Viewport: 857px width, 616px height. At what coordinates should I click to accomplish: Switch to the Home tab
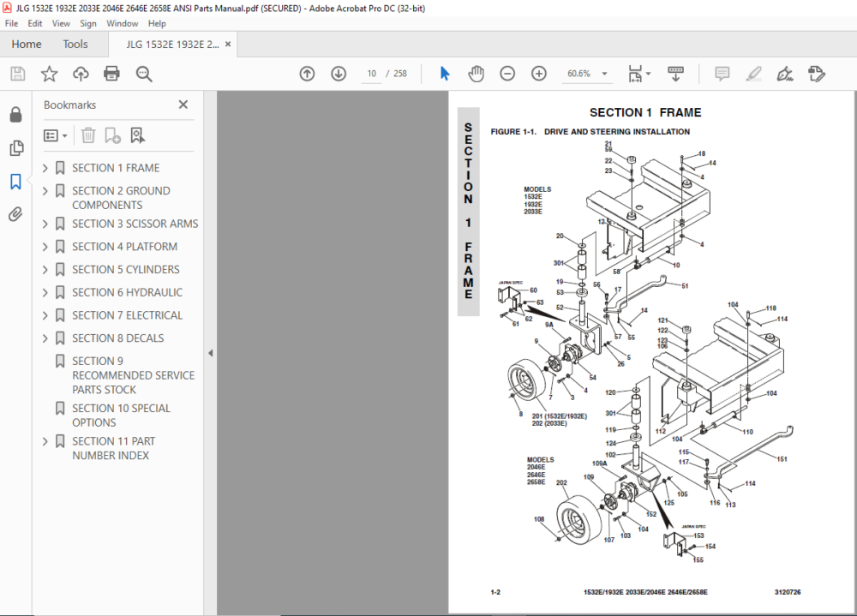pos(27,45)
